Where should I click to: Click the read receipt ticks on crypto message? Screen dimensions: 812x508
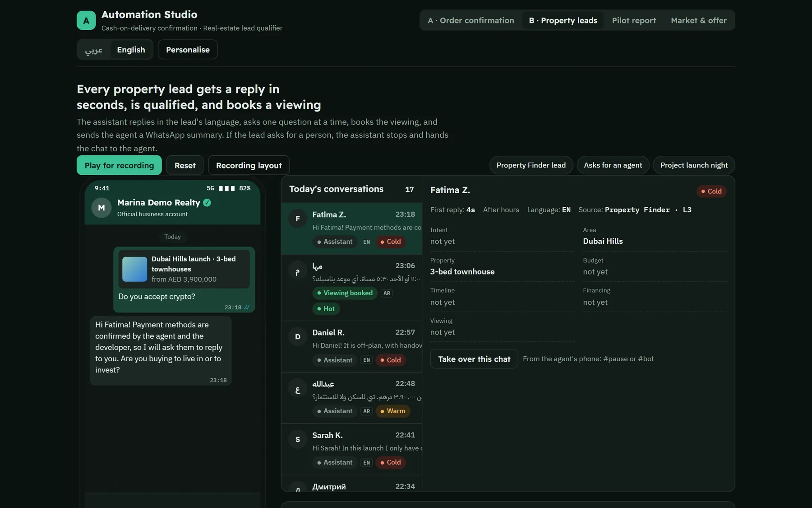(246, 308)
